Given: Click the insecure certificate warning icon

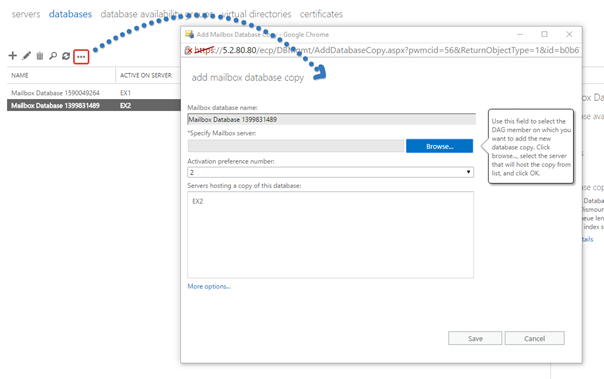Looking at the screenshot, I should coord(188,50).
